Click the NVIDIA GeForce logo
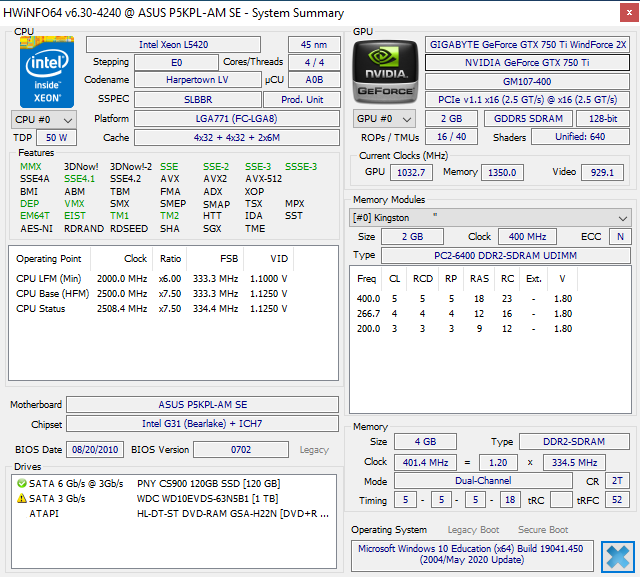Viewport: 640px width, 577px height. 385,72
